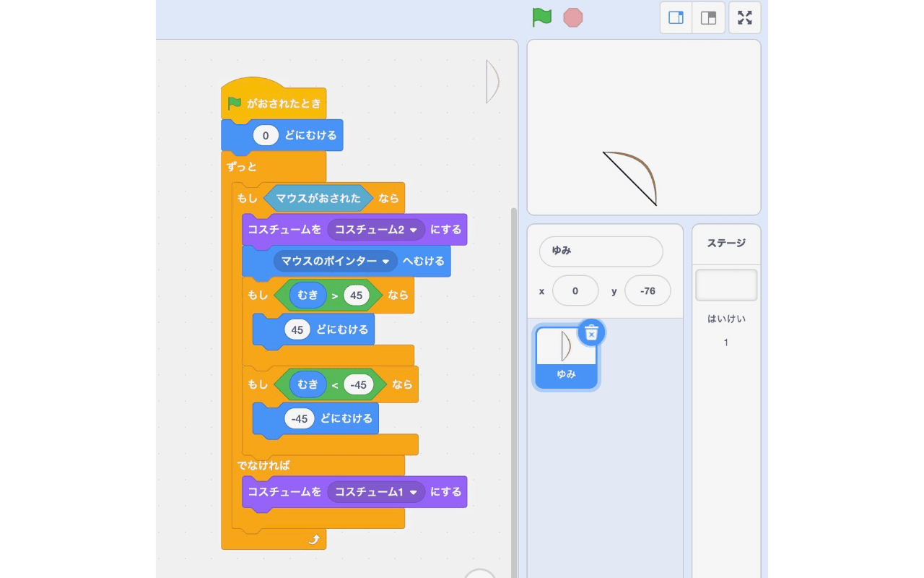Click the もし block containing むき > 45

[x=257, y=296]
